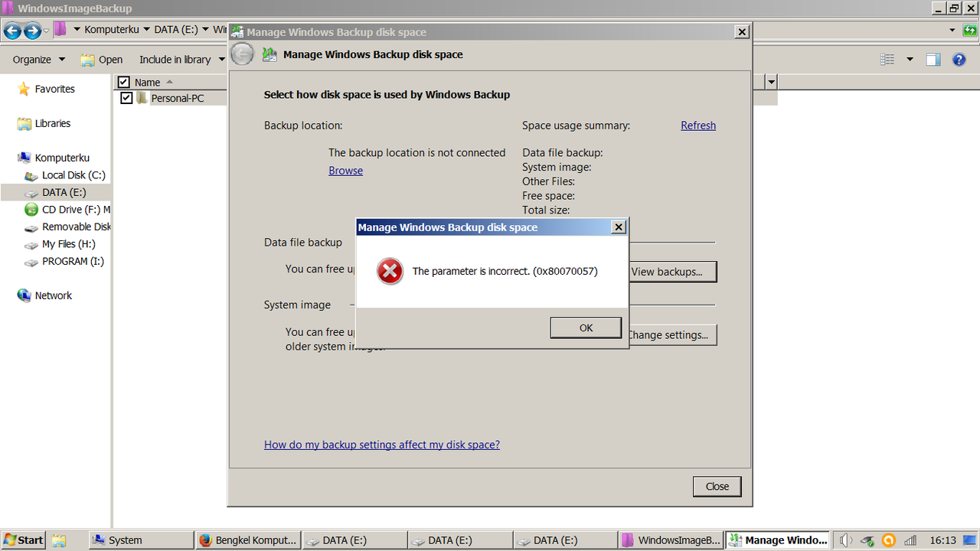Open selected item with Open toolbar button
The width and height of the screenshot is (980, 551).
coord(102,60)
